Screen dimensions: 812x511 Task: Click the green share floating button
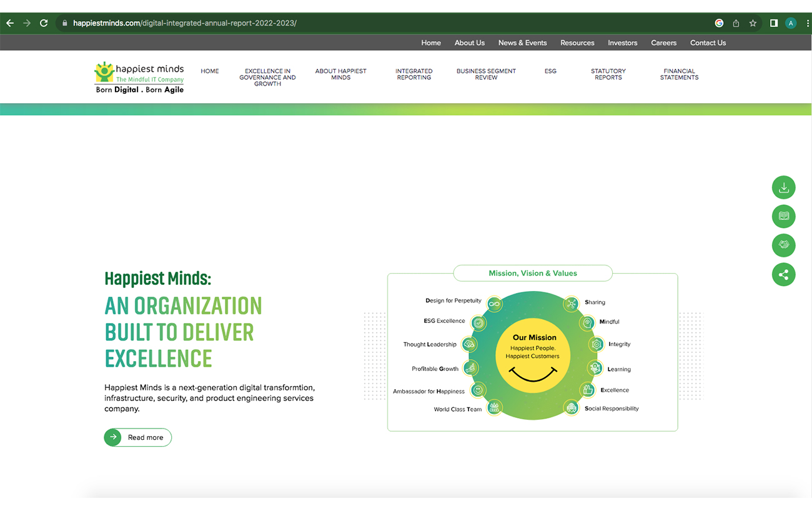coord(784,274)
